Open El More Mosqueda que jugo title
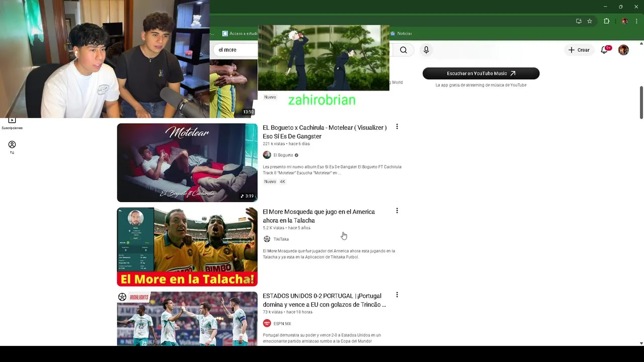Image resolution: width=644 pixels, height=362 pixels. (x=318, y=216)
